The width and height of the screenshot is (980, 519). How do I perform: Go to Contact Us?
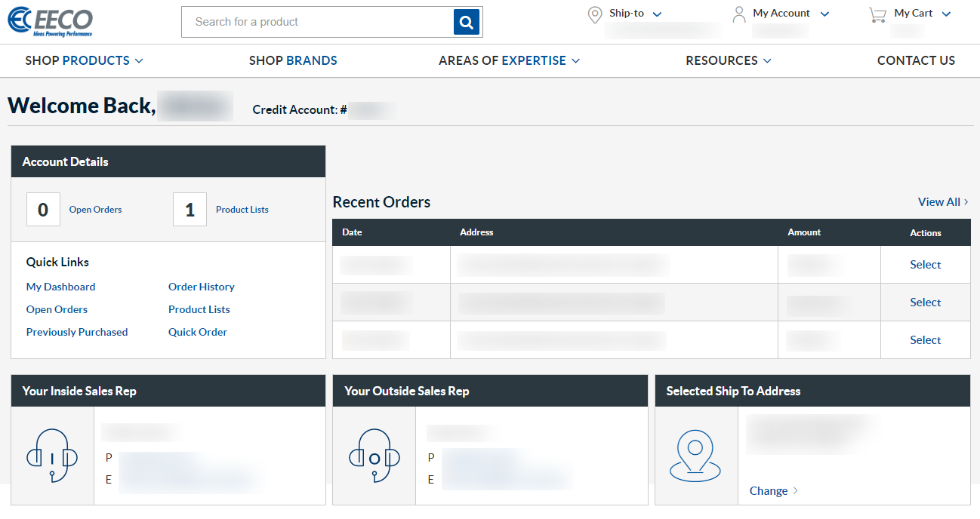tap(916, 60)
